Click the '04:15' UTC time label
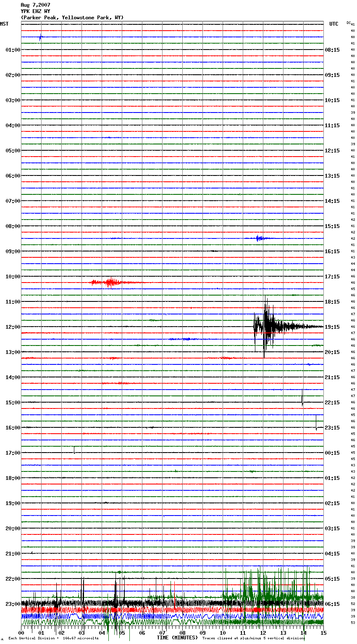The width and height of the screenshot is (357, 644). pyautogui.click(x=332, y=554)
